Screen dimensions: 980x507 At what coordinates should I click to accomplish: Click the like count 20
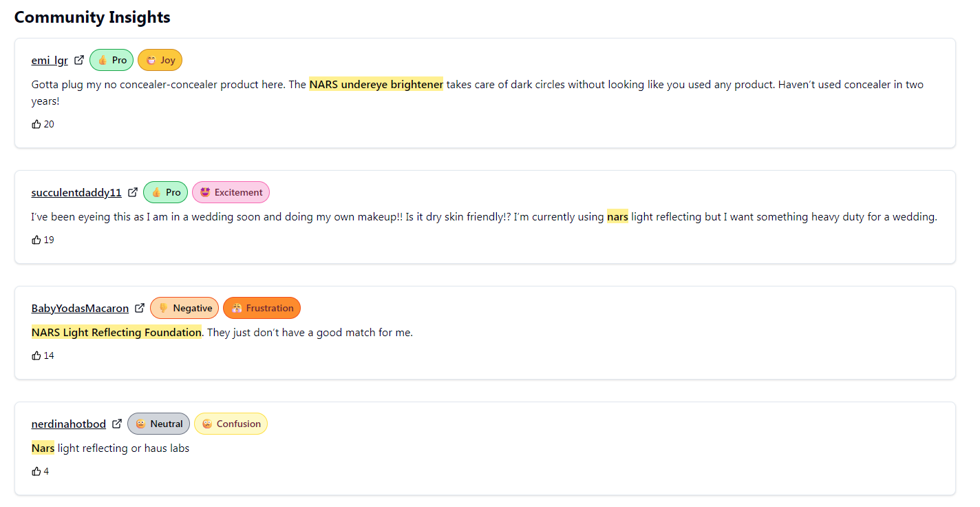tap(49, 124)
